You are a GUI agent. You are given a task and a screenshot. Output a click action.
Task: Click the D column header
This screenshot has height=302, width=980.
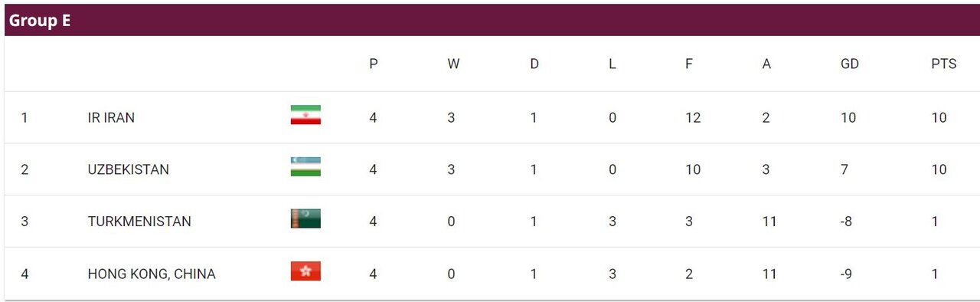click(534, 64)
